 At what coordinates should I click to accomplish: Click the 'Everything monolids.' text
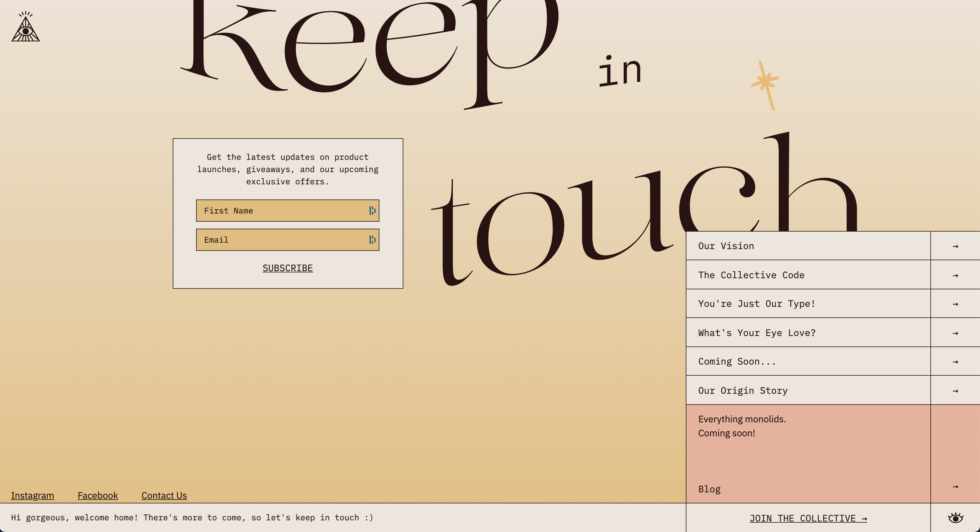click(742, 419)
